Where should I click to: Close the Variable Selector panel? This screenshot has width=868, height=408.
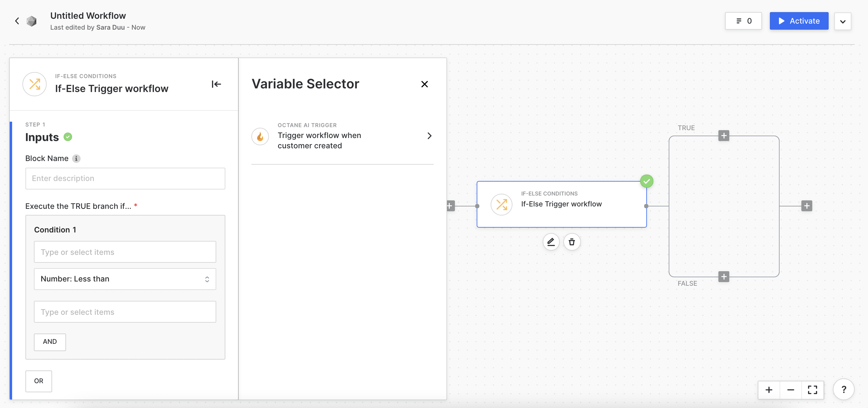(x=424, y=84)
